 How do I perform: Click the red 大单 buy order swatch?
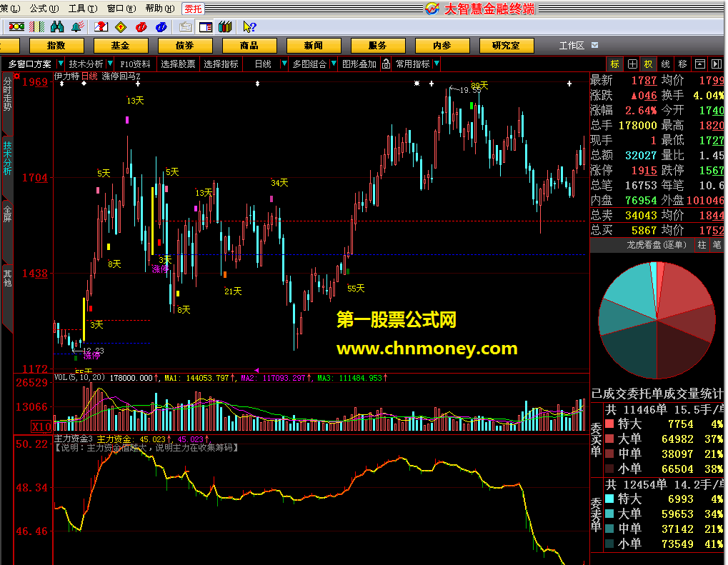[609, 439]
